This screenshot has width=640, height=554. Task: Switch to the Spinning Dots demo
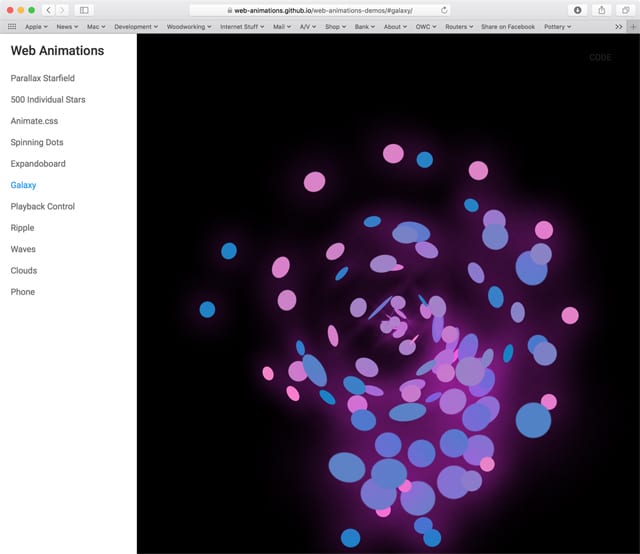(37, 142)
